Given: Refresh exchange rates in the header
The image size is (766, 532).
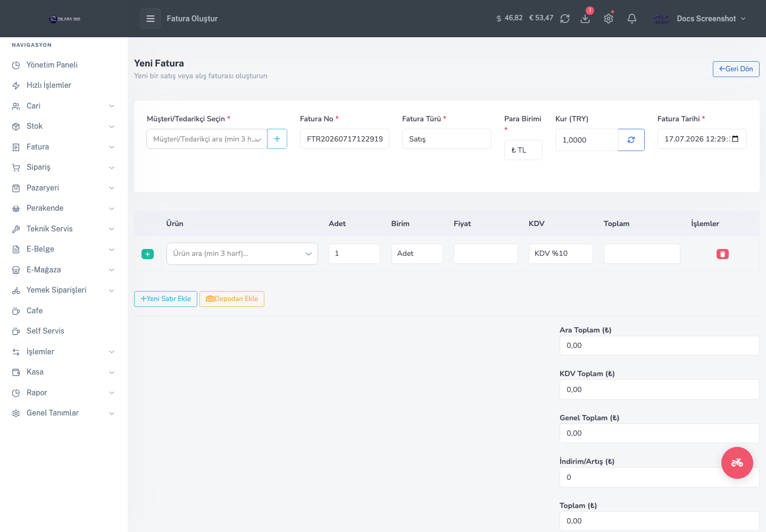Looking at the screenshot, I should (x=565, y=19).
